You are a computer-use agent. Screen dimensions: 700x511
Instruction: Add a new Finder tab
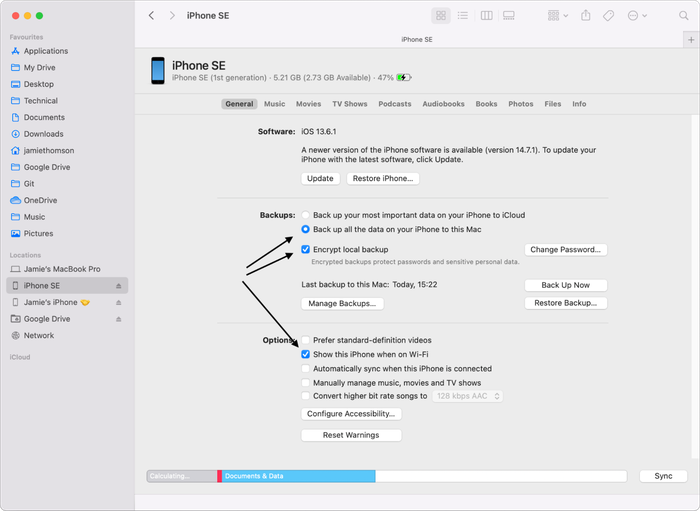point(690,39)
